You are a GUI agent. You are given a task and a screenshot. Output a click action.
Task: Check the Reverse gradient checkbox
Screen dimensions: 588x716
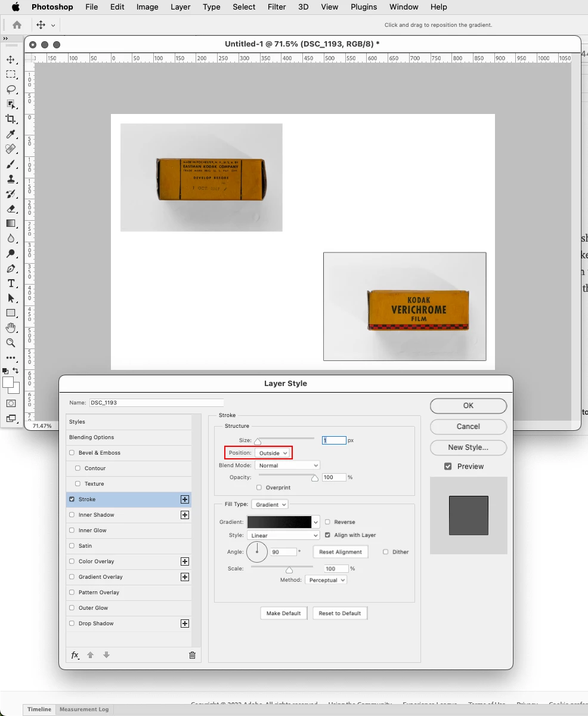pos(327,522)
